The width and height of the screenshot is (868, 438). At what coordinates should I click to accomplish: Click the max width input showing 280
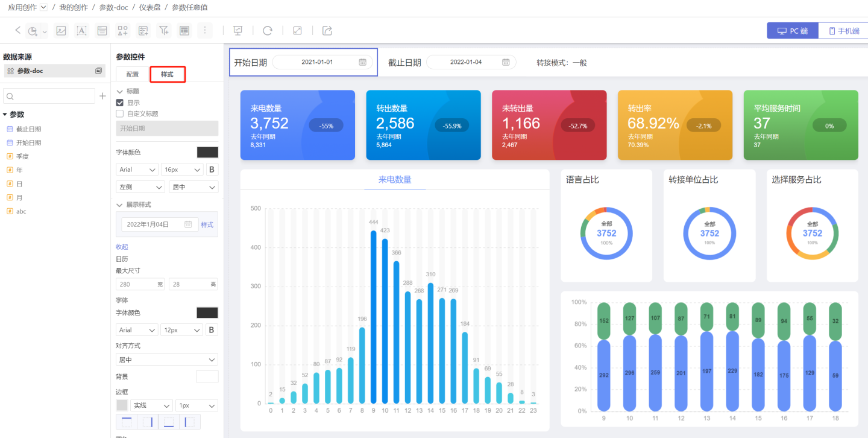pos(136,284)
